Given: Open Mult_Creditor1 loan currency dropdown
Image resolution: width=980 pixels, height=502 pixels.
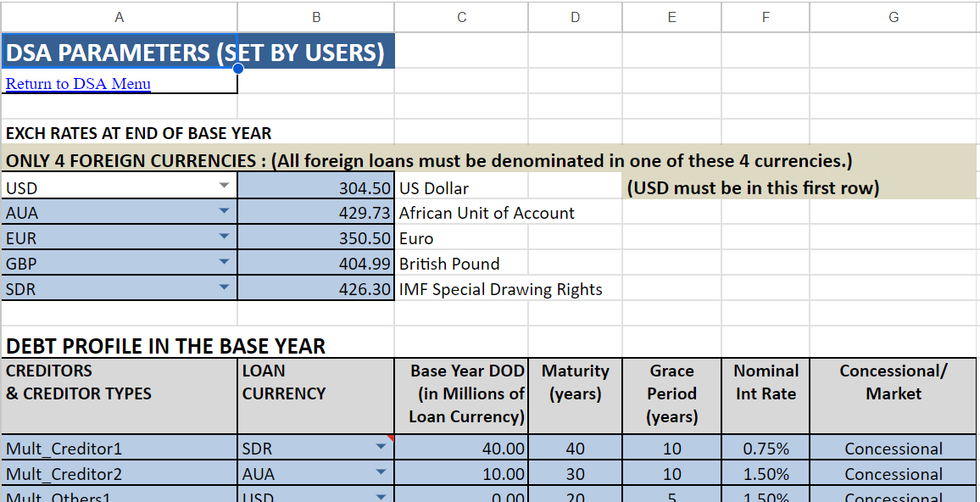Looking at the screenshot, I should 381,447.
